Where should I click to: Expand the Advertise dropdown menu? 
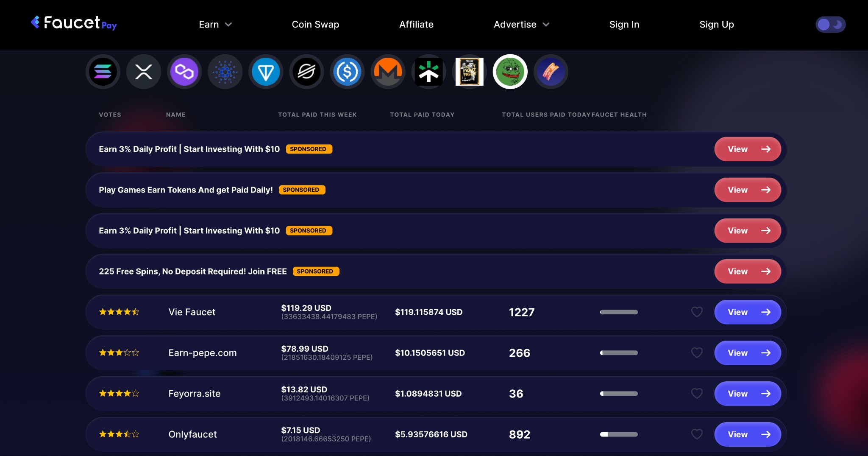click(x=521, y=25)
